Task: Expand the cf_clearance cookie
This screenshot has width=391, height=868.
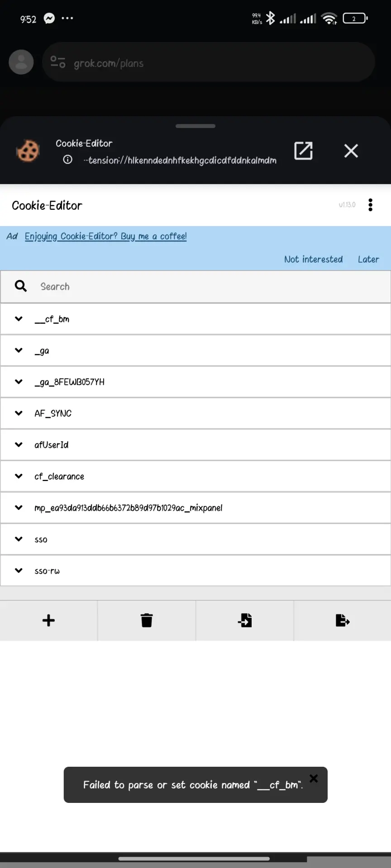Action: tap(195, 476)
